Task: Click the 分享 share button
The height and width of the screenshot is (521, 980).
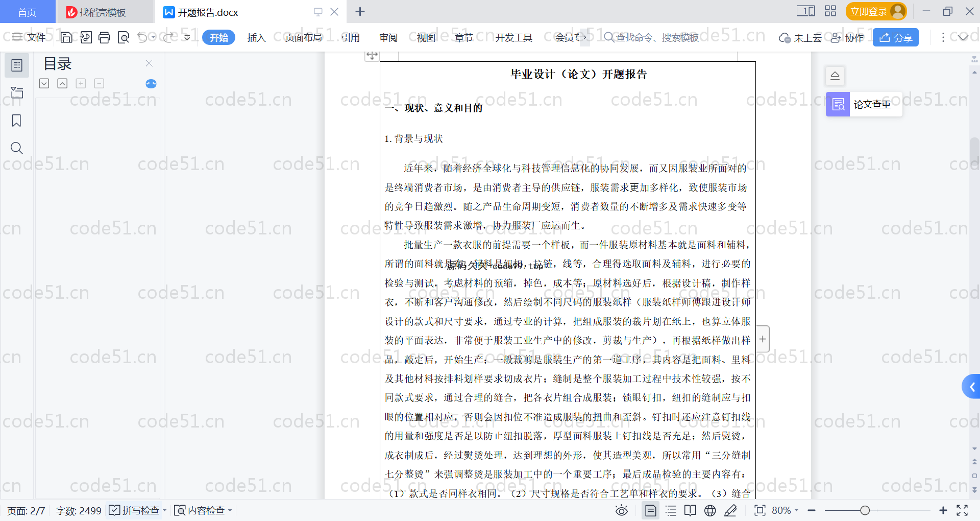Action: (896, 37)
